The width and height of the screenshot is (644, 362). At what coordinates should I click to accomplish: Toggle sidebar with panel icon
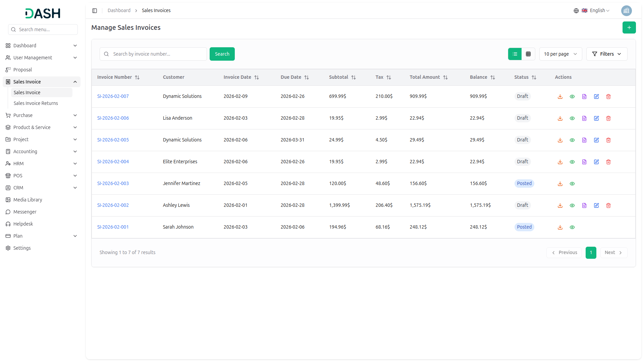coord(95,11)
